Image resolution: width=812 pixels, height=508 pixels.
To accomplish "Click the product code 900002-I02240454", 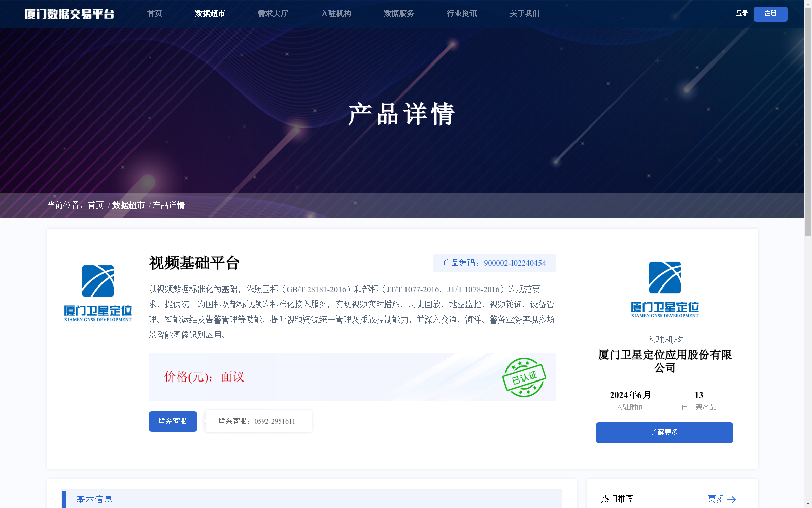I will (x=515, y=263).
